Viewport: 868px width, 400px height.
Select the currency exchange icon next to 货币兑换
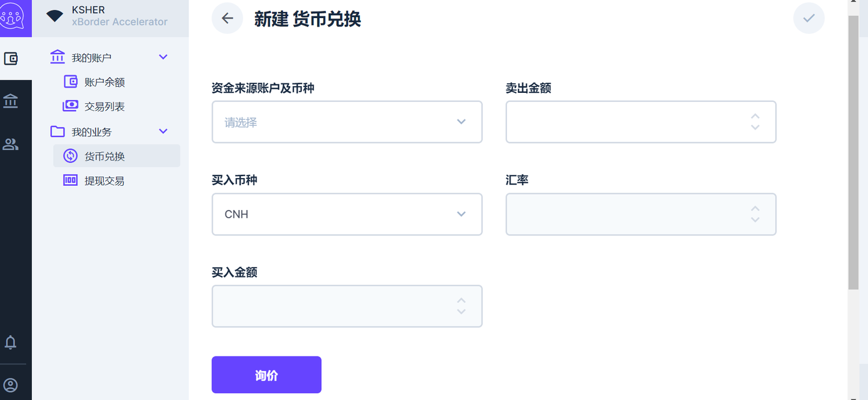pyautogui.click(x=71, y=155)
